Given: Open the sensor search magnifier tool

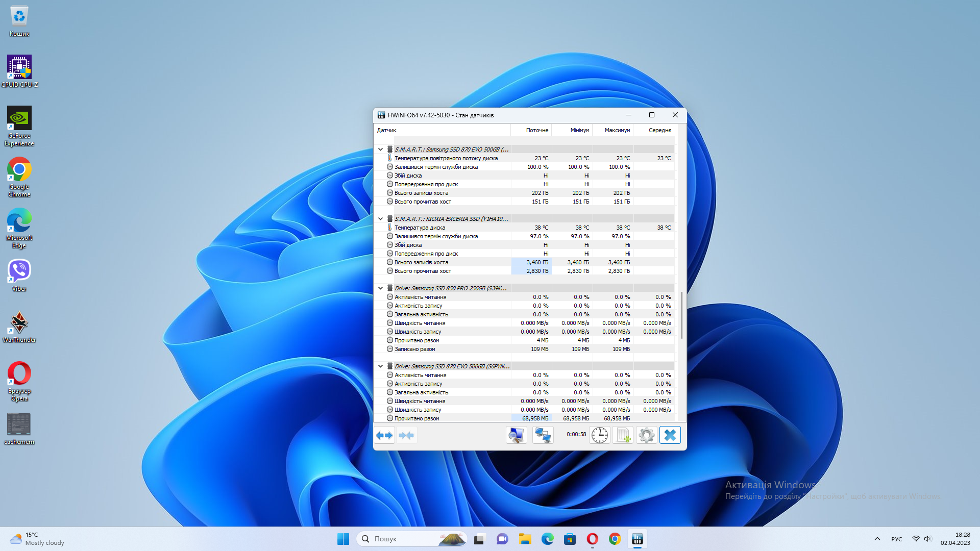Looking at the screenshot, I should point(516,435).
